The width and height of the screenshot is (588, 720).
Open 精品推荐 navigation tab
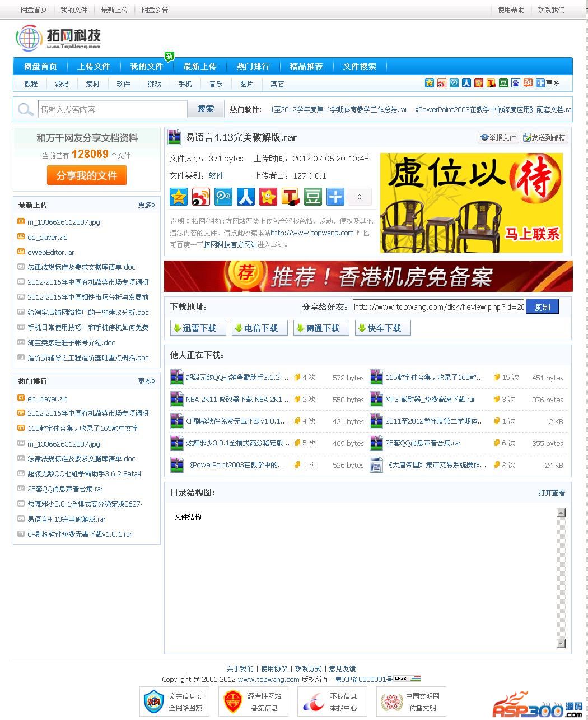tap(306, 66)
